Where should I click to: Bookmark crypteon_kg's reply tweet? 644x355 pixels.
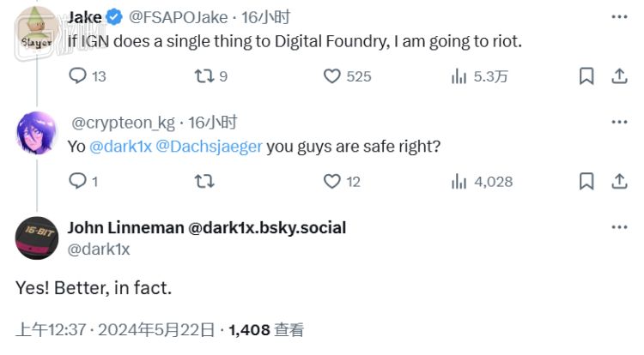pos(586,181)
